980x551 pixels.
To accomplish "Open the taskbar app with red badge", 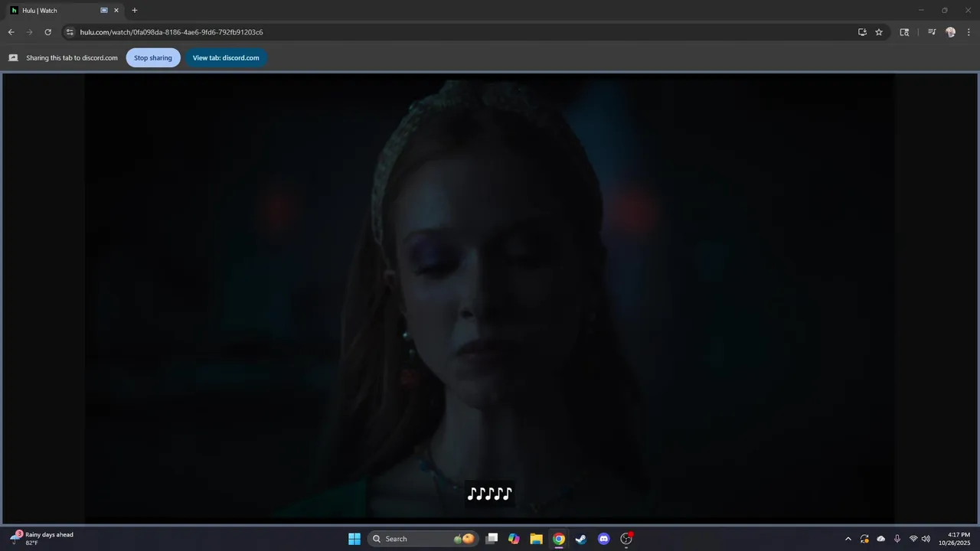I will (x=626, y=539).
